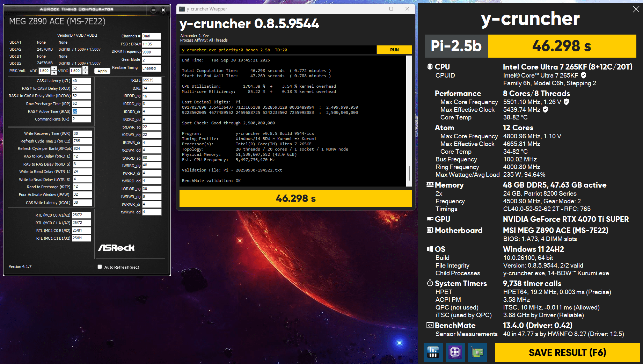Image resolution: width=643 pixels, height=364 pixels.
Task: Click the Four Activate Window (tFAW) field
Action: click(82, 195)
